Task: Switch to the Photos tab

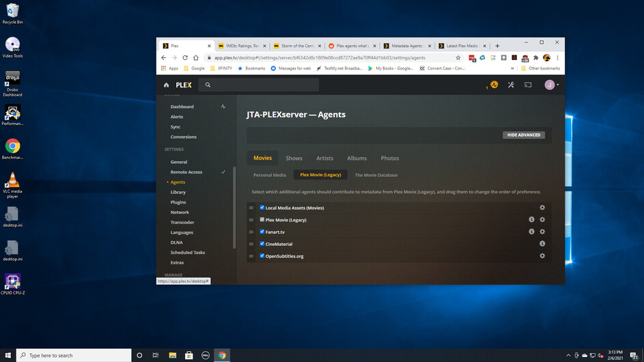Action: point(390,158)
